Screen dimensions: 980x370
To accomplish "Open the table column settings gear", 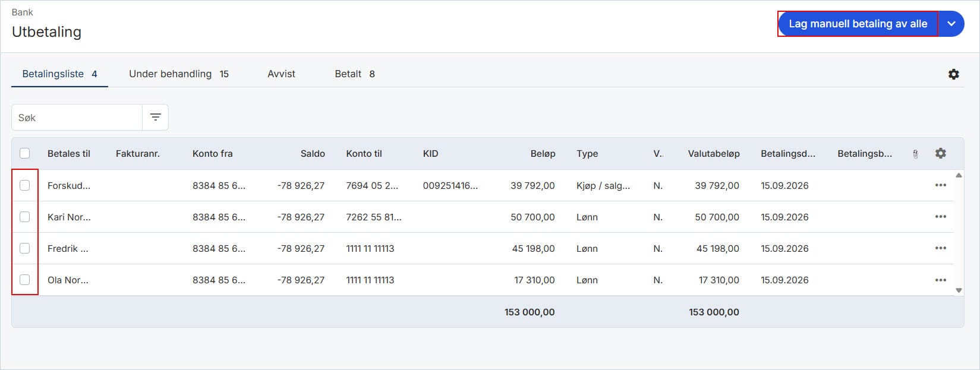I will coord(940,153).
